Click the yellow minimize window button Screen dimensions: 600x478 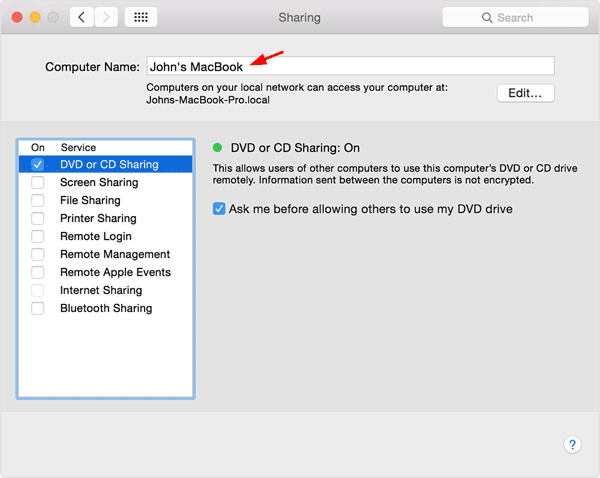point(33,17)
